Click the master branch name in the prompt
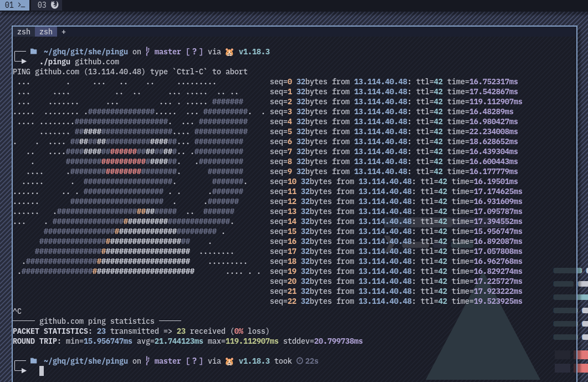588x382 pixels. coord(167,51)
